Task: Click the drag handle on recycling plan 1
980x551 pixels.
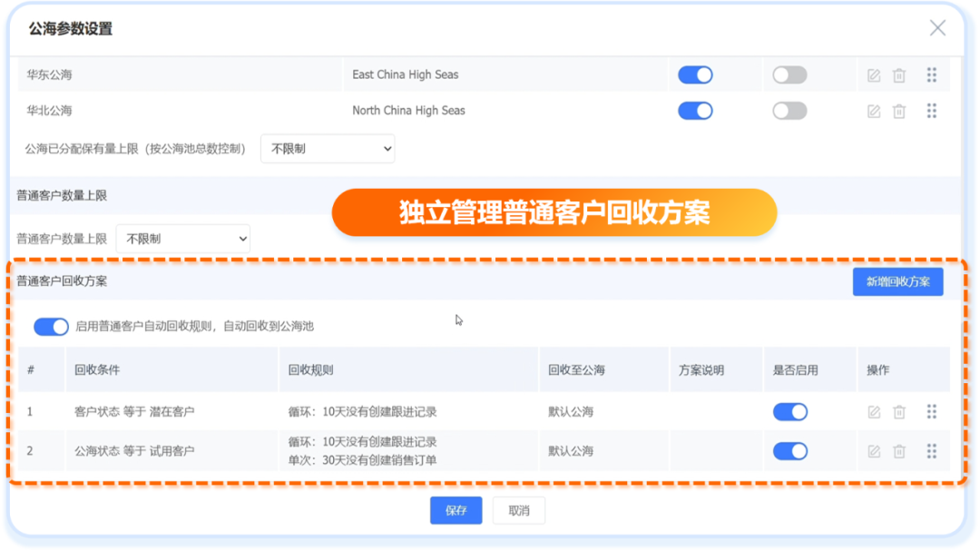Action: (x=932, y=411)
